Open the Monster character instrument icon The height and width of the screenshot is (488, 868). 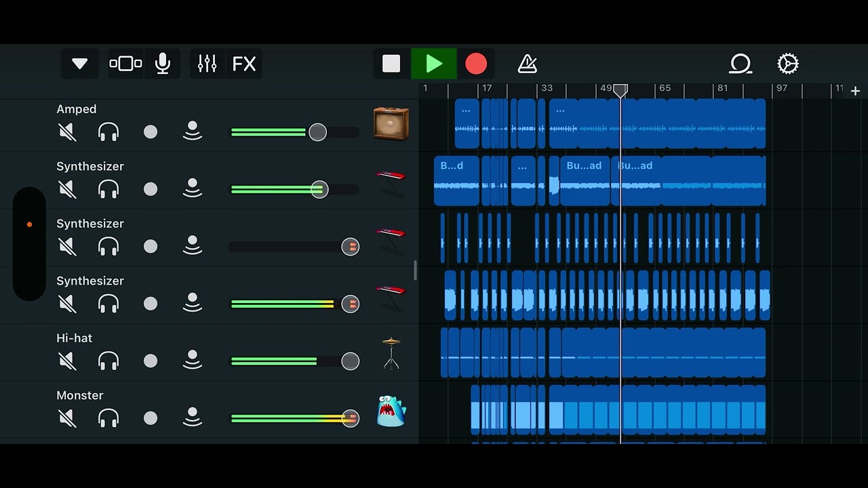[x=391, y=411]
